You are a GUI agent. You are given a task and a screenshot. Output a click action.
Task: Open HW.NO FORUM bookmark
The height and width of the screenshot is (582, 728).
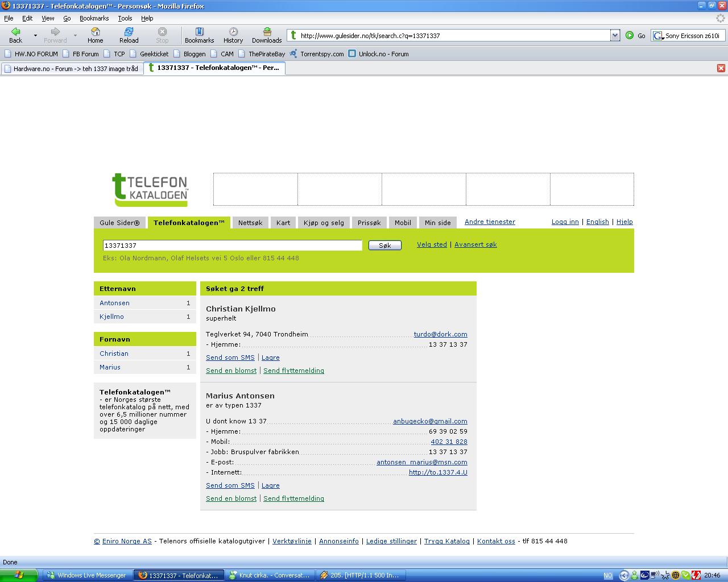(31, 54)
